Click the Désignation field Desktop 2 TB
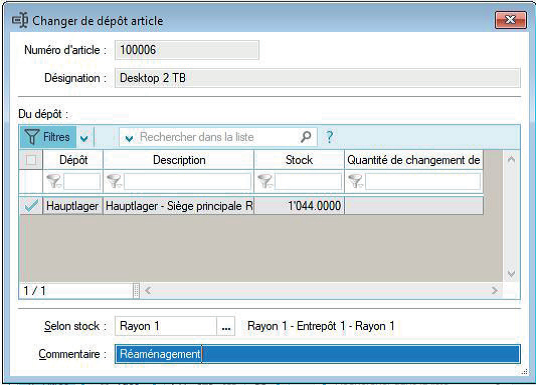The image size is (536, 385). coord(317,78)
